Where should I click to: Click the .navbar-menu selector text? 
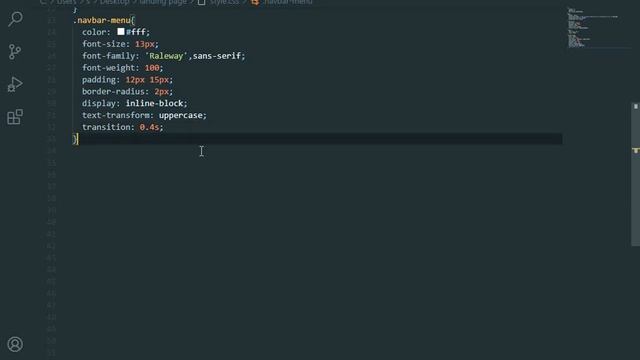click(x=102, y=20)
